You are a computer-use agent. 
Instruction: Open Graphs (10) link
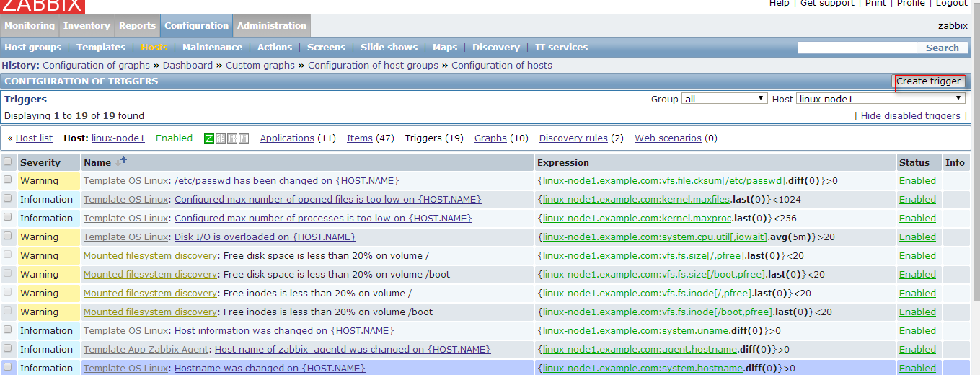[490, 138]
